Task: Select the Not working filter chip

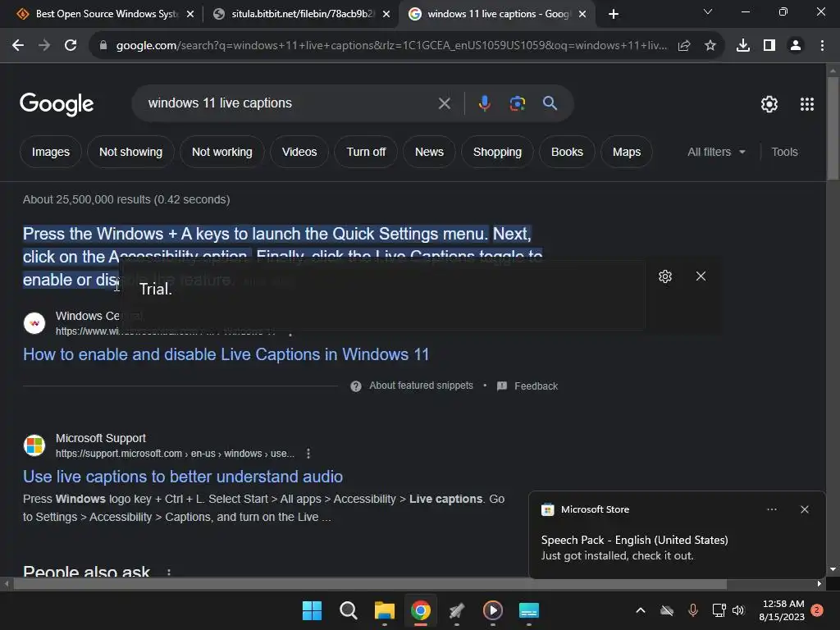Action: click(x=221, y=152)
